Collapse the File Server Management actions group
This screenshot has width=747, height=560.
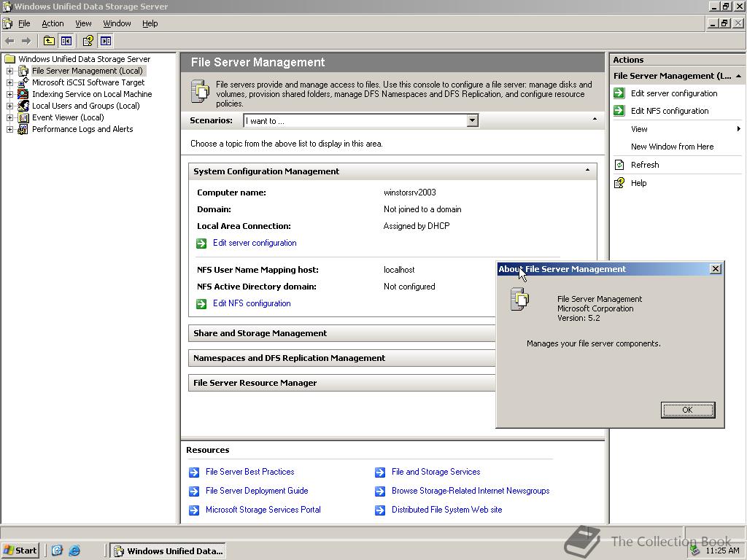(x=738, y=76)
